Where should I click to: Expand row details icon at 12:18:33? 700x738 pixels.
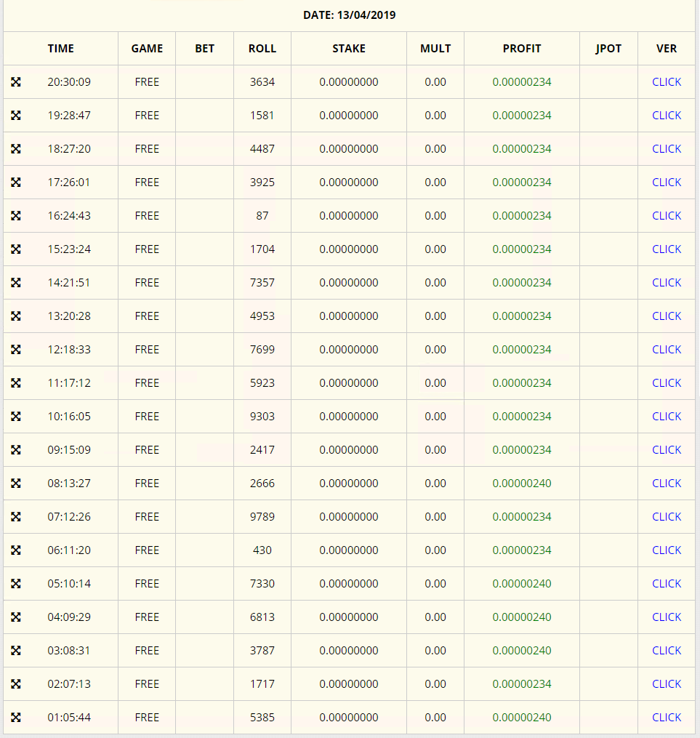tap(16, 350)
